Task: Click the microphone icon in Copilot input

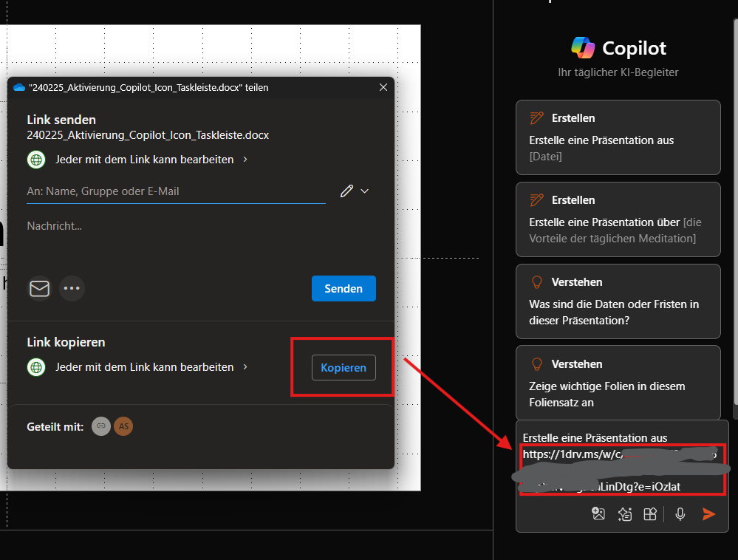Action: (x=680, y=514)
